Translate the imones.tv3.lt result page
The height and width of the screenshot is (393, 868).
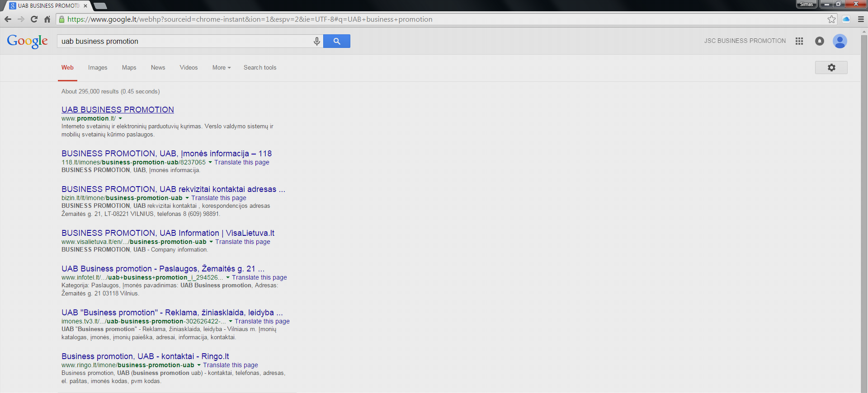tap(262, 321)
